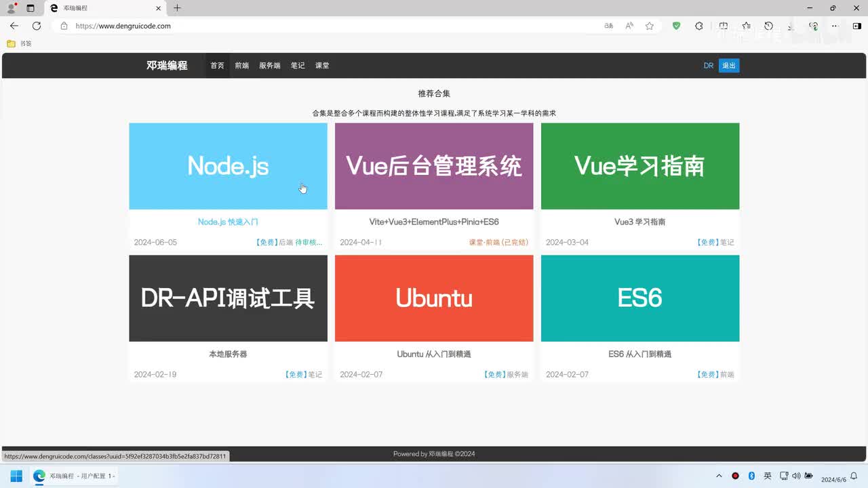868x488 pixels.
Task: Open the 书签 bookmarks folder
Action: click(19, 43)
